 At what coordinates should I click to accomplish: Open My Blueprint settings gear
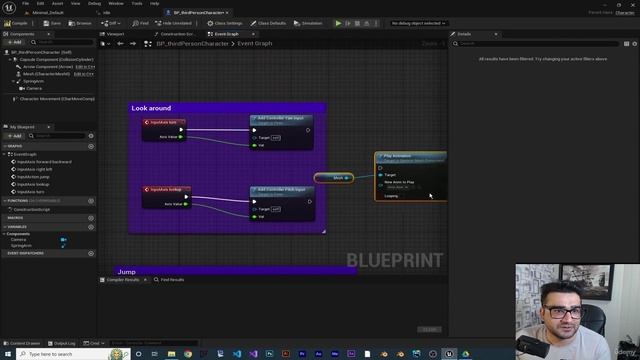(91, 136)
